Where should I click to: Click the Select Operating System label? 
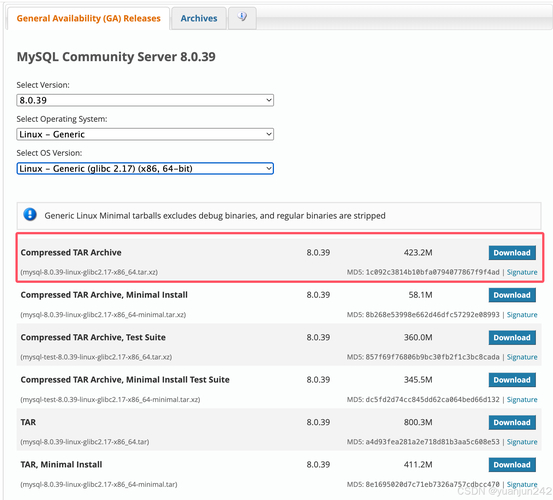(62, 119)
